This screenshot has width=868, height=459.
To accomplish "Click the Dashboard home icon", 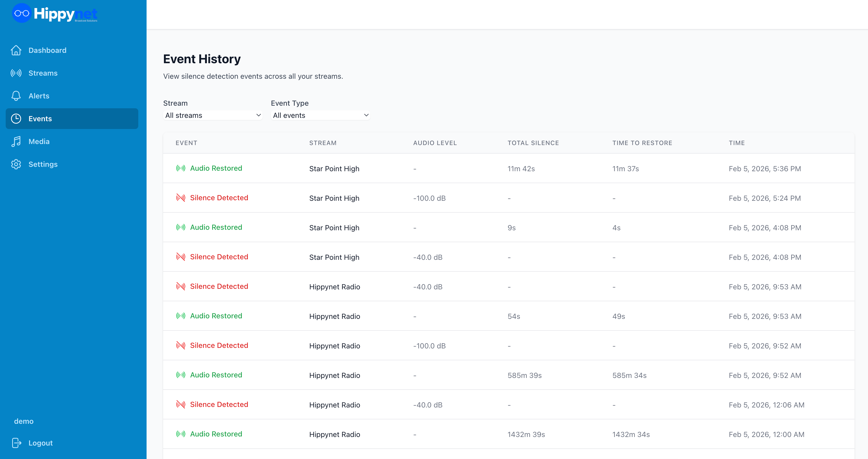I will coord(16,50).
